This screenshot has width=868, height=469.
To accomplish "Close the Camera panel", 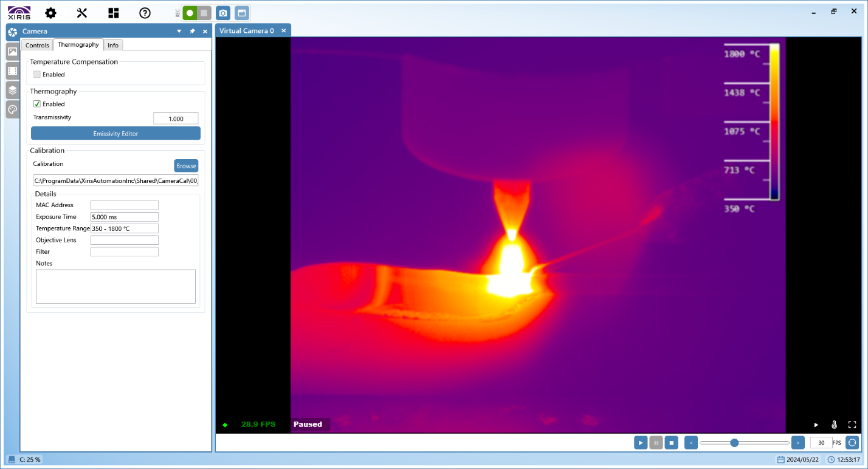I will pyautogui.click(x=205, y=31).
